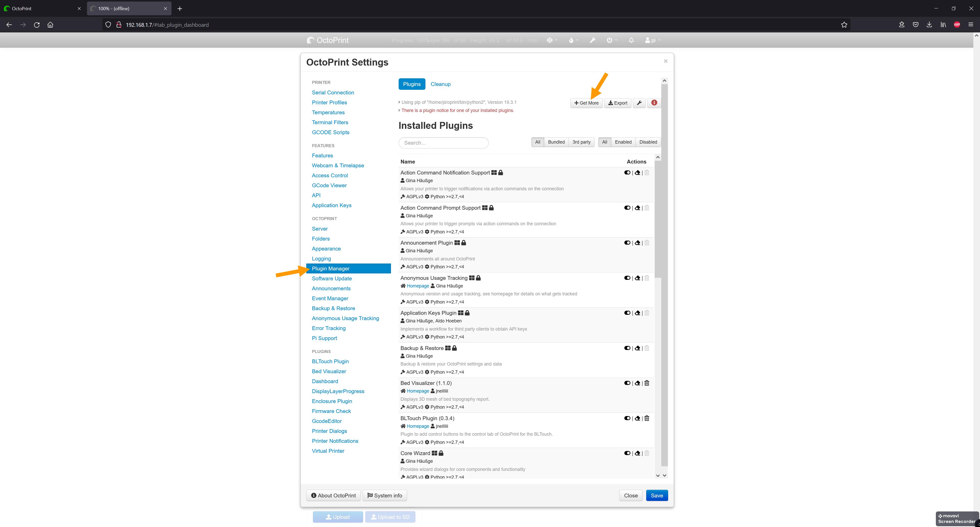Open plugin manager wrench settings
Image resolution: width=980 pixels, height=527 pixels.
pos(639,103)
